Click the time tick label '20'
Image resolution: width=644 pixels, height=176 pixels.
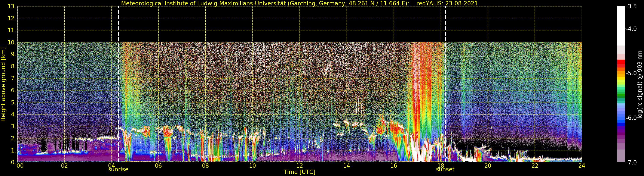point(488,166)
